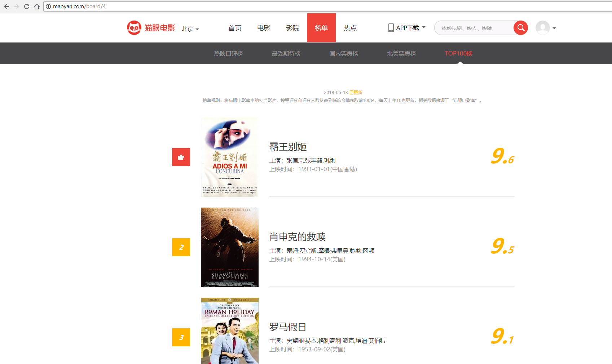Click 上映时间：1953-09-02(美国) text
The height and width of the screenshot is (364, 612).
[307, 350]
